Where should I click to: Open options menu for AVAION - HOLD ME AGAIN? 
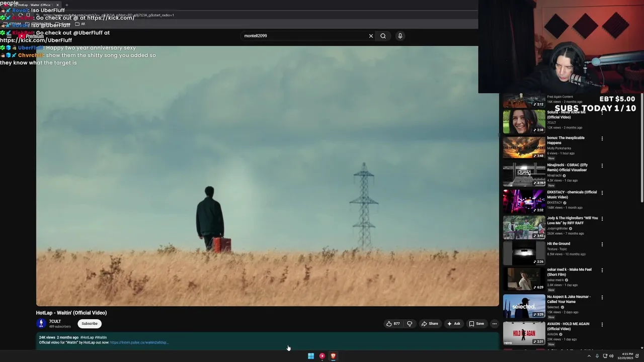click(x=602, y=325)
